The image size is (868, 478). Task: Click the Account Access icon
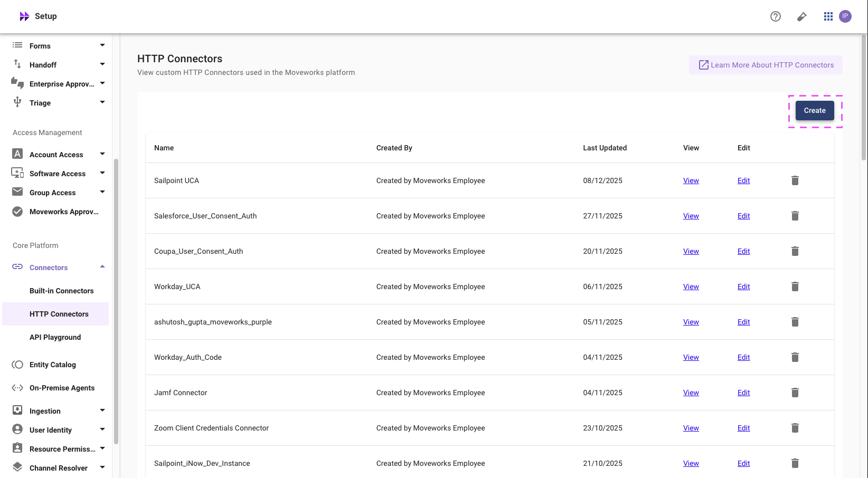17,154
